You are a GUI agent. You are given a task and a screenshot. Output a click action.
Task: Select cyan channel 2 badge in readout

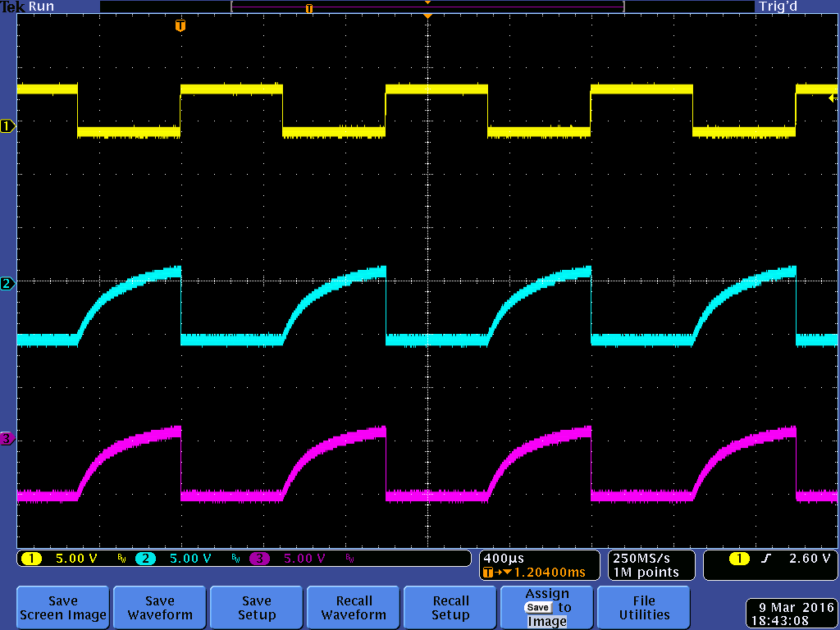[x=145, y=559]
